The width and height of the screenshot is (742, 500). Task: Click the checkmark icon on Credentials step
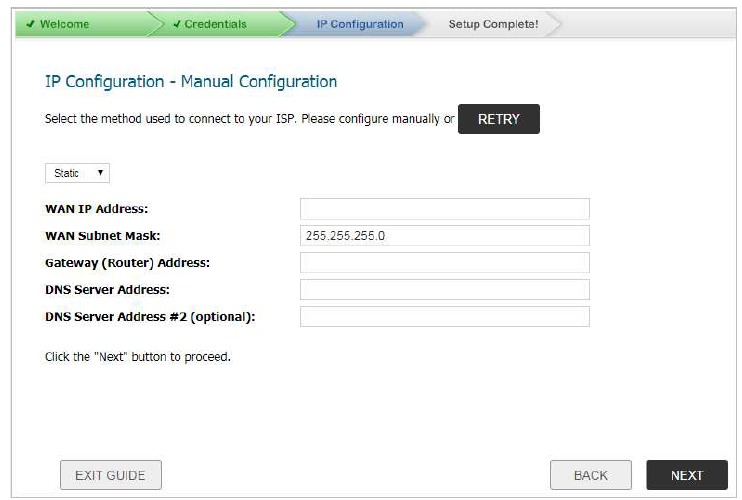pyautogui.click(x=176, y=25)
